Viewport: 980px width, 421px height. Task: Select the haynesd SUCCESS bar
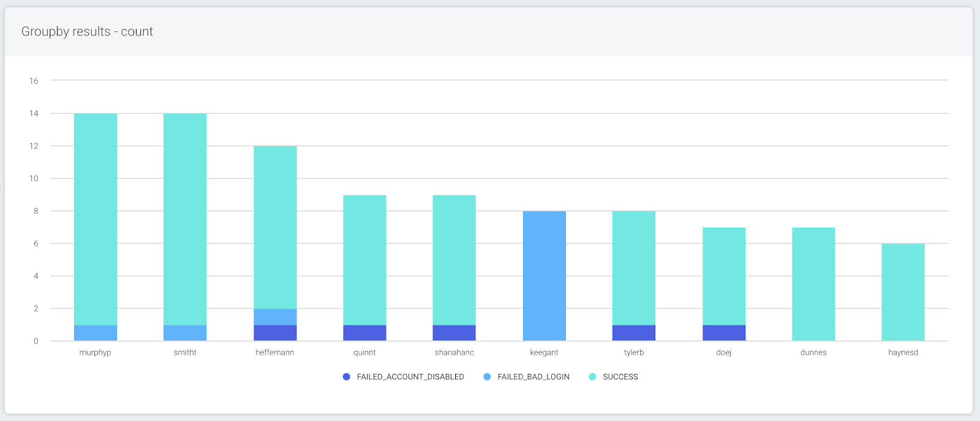pos(903,292)
